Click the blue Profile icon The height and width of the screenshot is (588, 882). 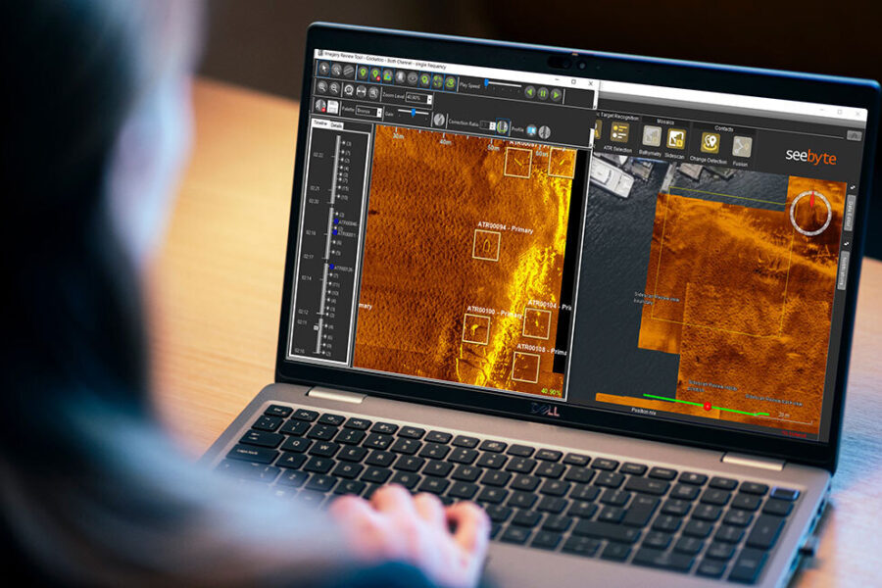coord(531,130)
